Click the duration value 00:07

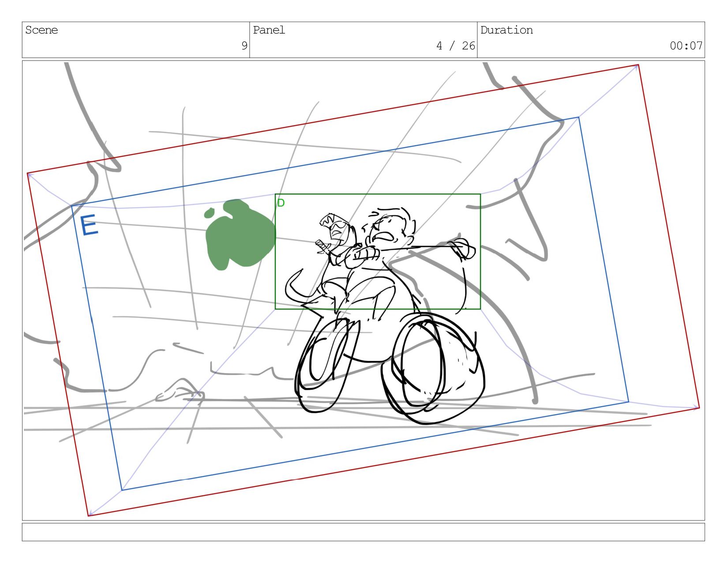(686, 46)
